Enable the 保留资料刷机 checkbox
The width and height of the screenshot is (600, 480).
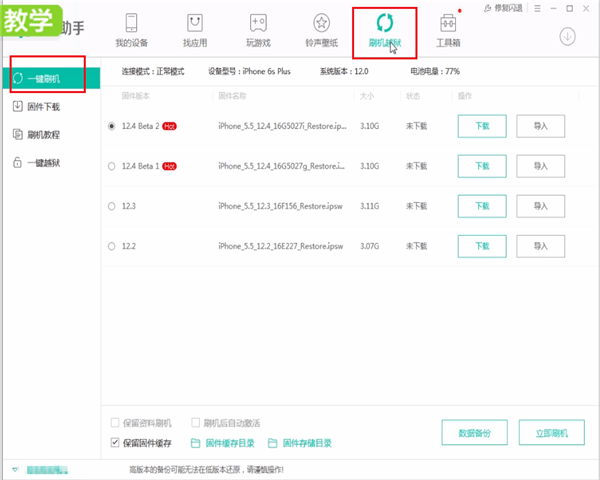(114, 423)
